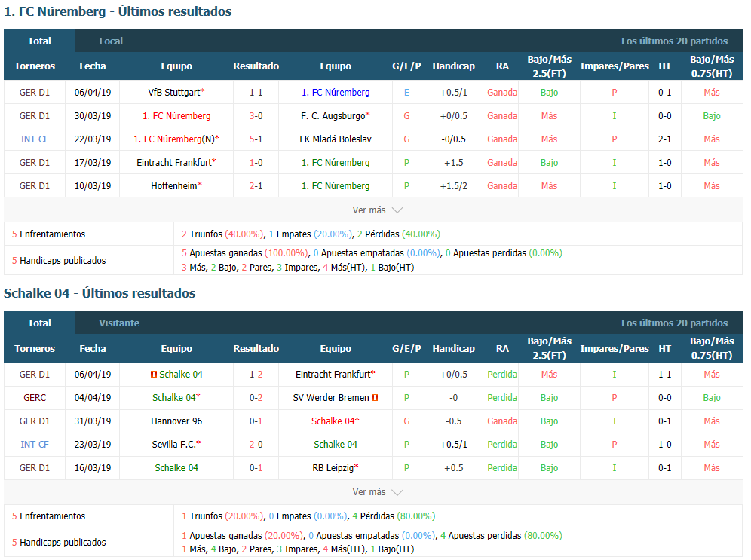
Task: Click 1. FC Núremberg in the VfB Stuttgart row
Action: tap(336, 93)
